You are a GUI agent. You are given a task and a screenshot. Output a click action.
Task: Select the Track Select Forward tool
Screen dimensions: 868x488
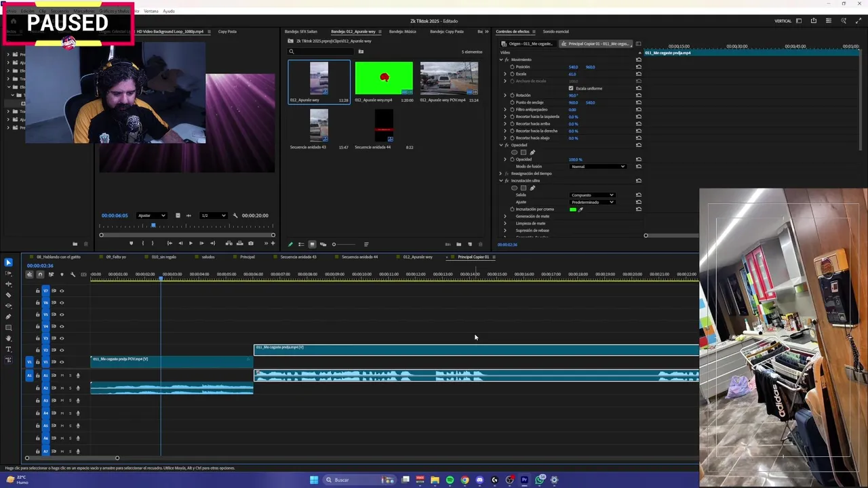coord(8,273)
